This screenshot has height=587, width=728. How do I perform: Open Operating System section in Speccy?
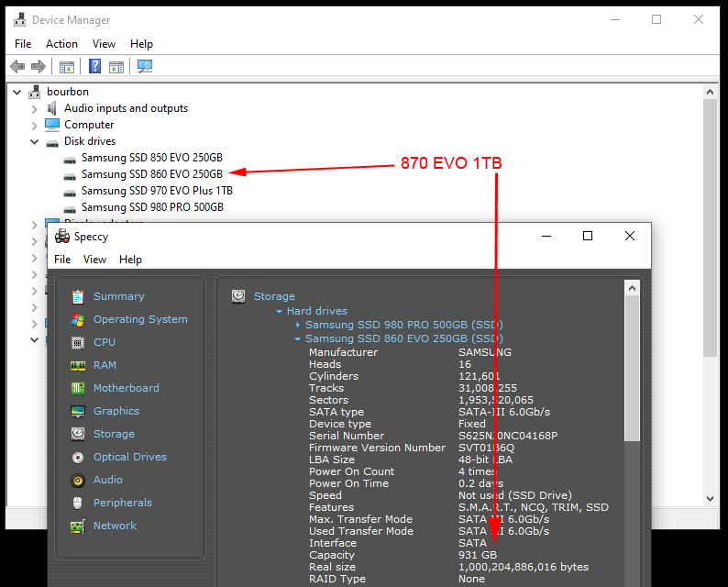tap(140, 319)
